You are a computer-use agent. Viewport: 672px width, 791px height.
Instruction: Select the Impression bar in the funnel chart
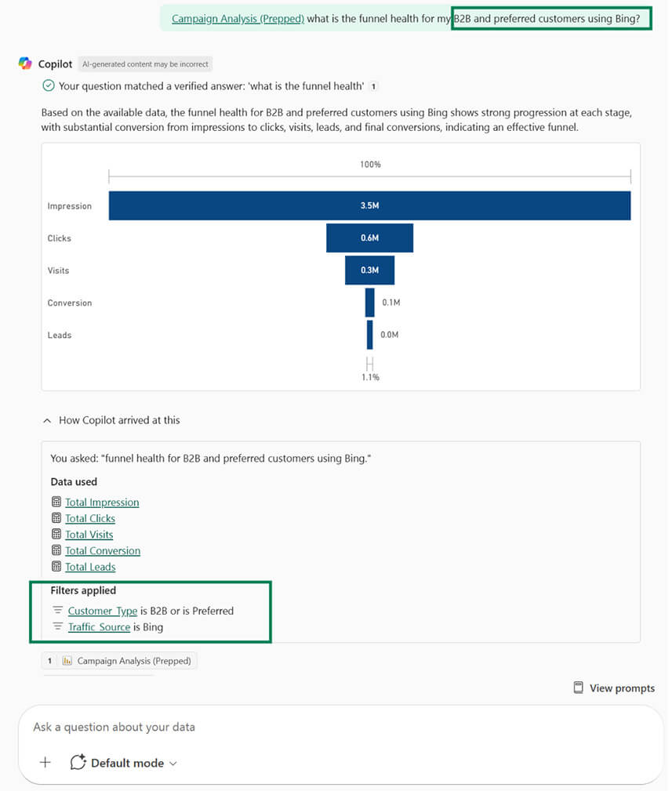(x=369, y=205)
